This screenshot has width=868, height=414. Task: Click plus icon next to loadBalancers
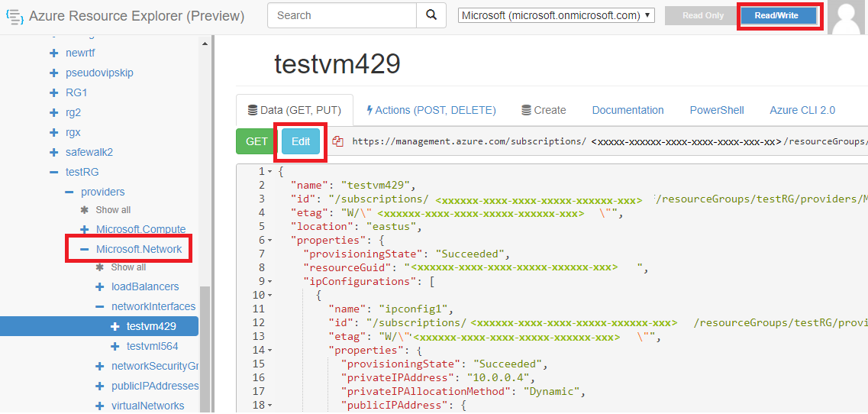[99, 287]
